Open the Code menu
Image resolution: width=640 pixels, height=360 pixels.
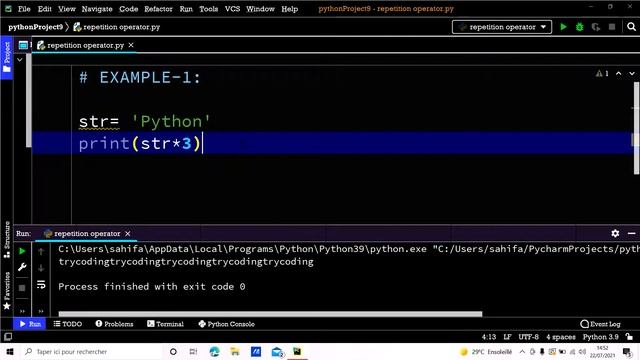pos(129,9)
